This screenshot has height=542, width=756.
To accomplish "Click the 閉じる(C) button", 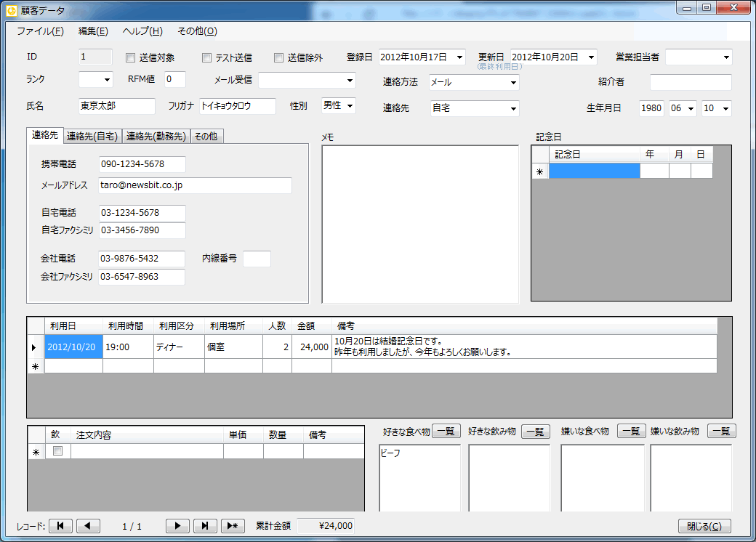I will click(x=704, y=526).
